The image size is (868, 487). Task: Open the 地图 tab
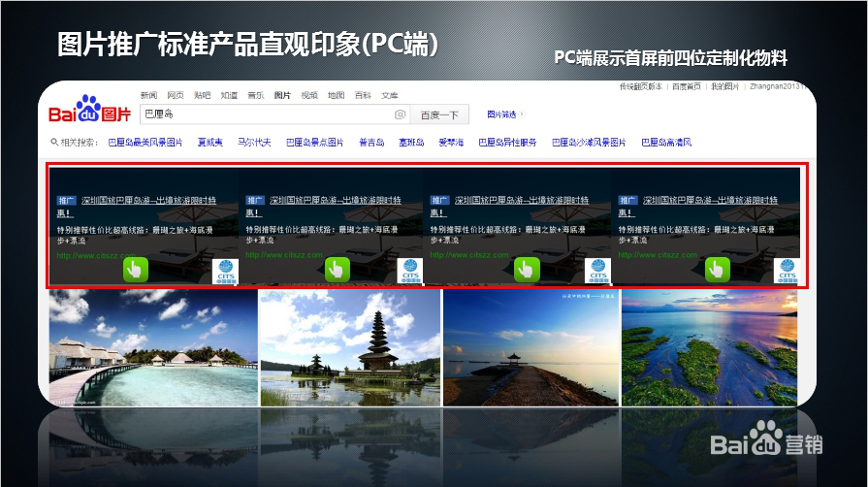click(x=336, y=95)
